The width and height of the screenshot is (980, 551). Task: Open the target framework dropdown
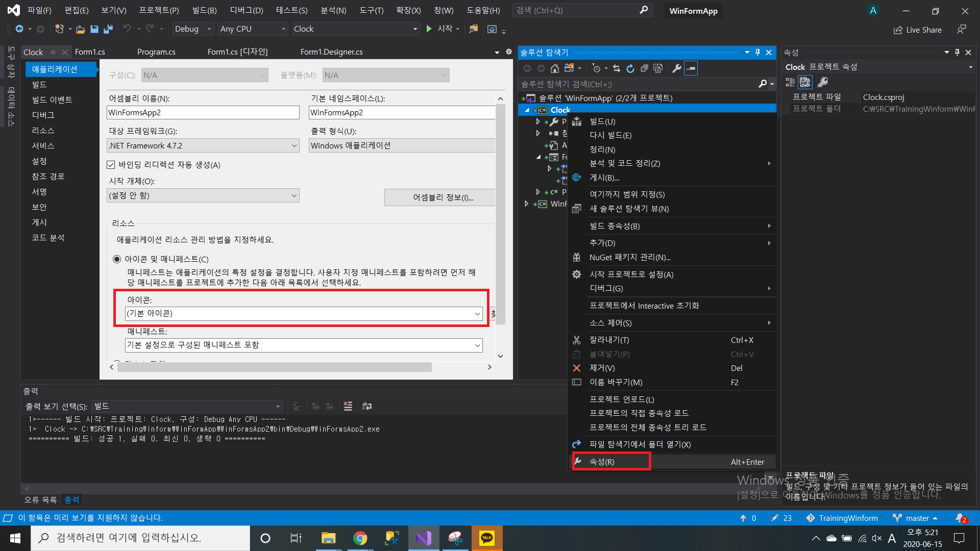294,146
